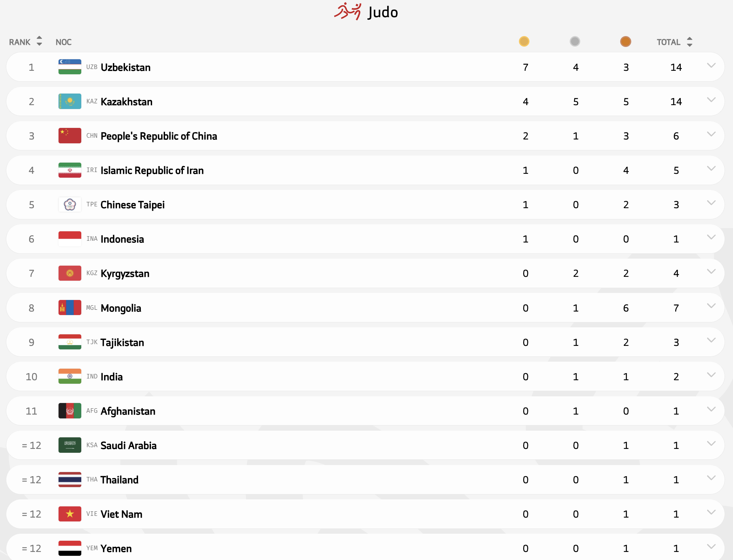
Task: Click the Chinese Taipei flag emblem
Action: (70, 205)
